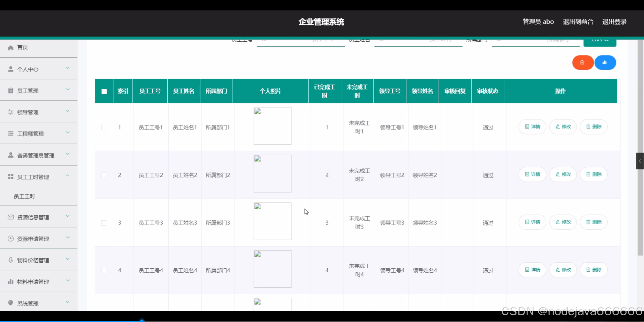
Task: Expand the 资源申请管理 chevron
Action: pyautogui.click(x=68, y=237)
